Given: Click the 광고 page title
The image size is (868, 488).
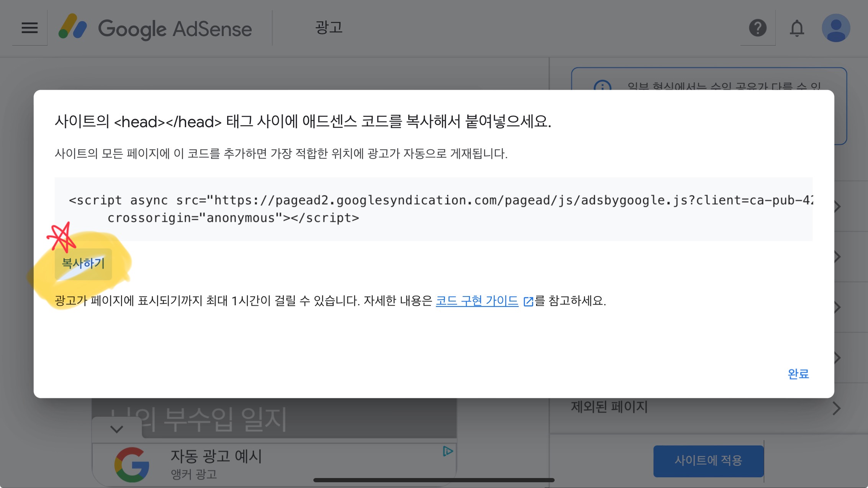Looking at the screenshot, I should pyautogui.click(x=329, y=28).
